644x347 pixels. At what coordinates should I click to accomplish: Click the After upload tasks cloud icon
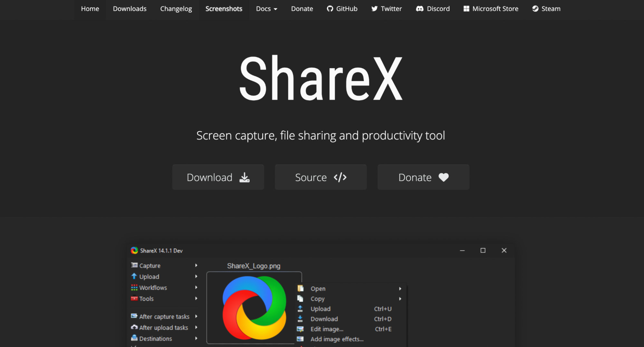coord(134,327)
